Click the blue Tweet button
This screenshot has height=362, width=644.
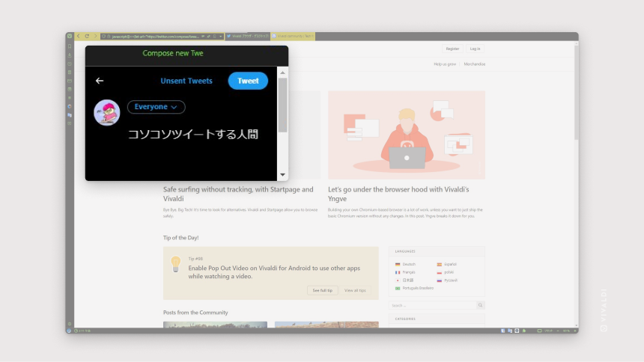[x=248, y=81]
